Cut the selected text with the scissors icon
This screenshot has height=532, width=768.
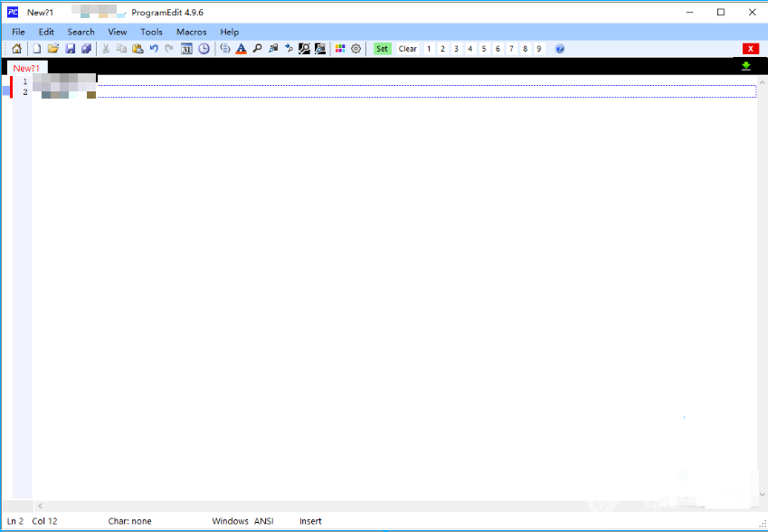point(105,49)
